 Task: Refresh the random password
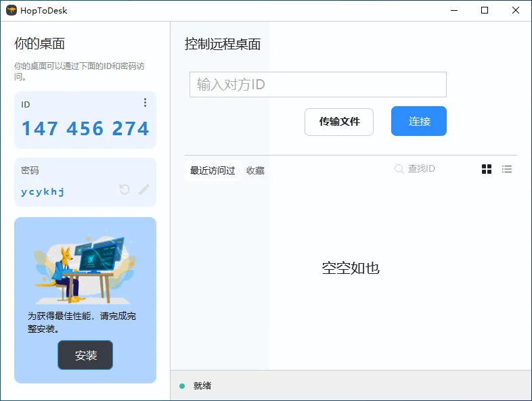pyautogui.click(x=125, y=189)
